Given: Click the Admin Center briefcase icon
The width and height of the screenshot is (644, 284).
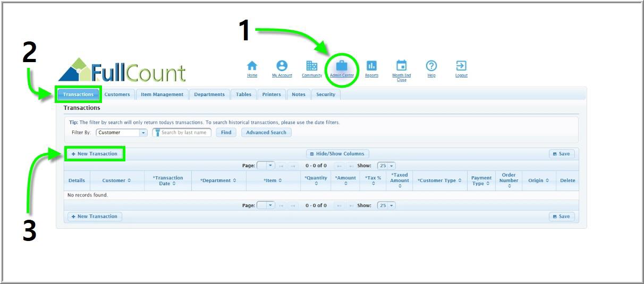Looking at the screenshot, I should click(x=342, y=66).
